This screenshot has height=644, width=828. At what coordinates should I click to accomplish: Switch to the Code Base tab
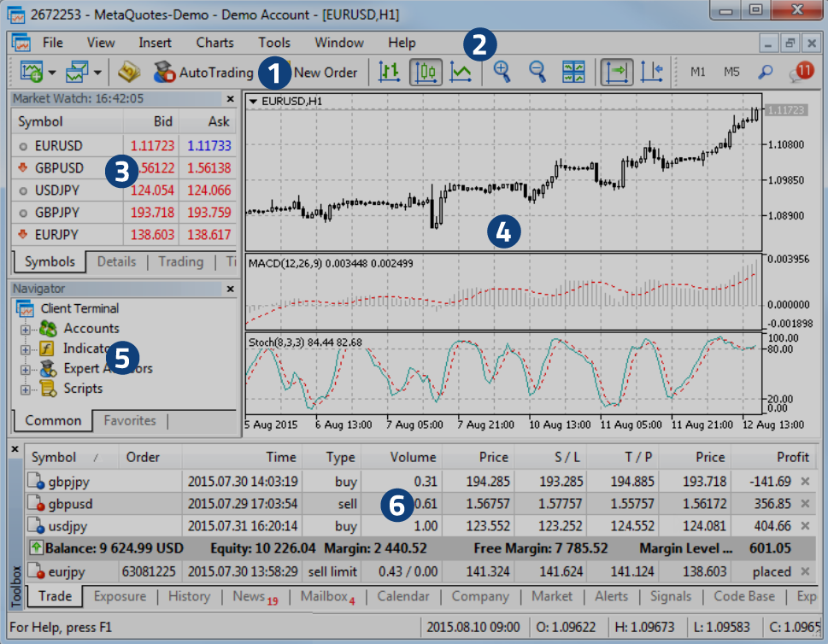pyautogui.click(x=744, y=596)
